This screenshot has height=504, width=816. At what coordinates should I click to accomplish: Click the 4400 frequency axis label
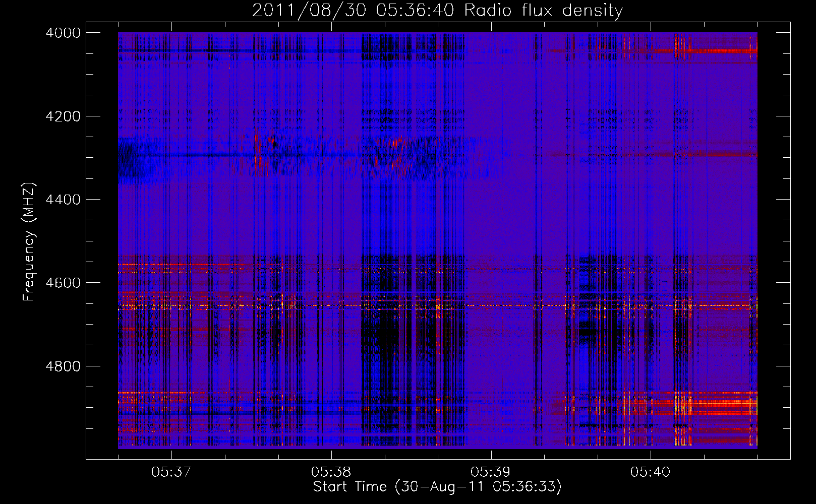tap(63, 200)
